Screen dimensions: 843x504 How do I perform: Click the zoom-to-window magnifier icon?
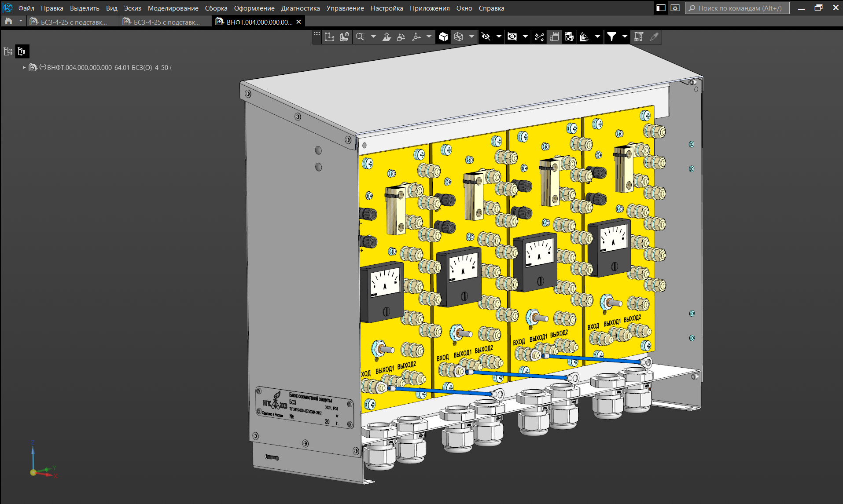point(360,37)
